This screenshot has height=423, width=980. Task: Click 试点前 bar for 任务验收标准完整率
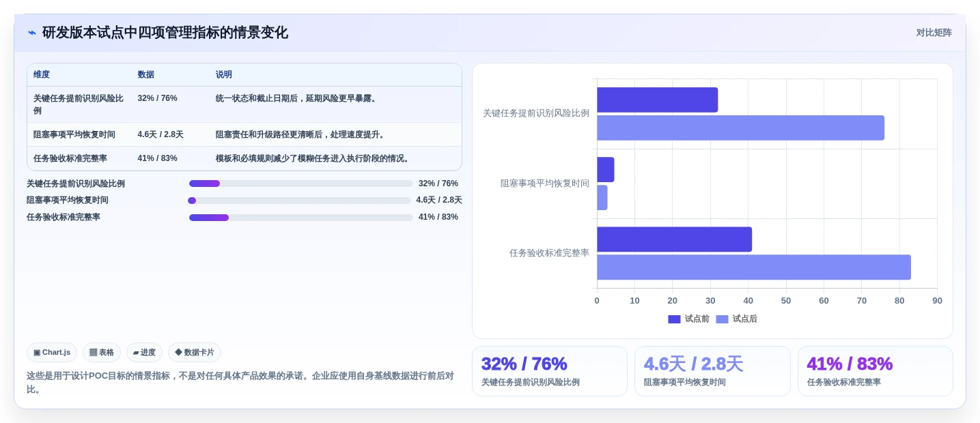point(674,239)
